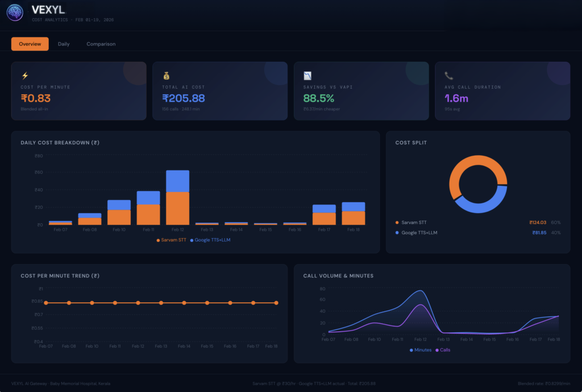The image size is (582, 392).
Task: Click the VEXYL brain logo icon
Action: [15, 12]
